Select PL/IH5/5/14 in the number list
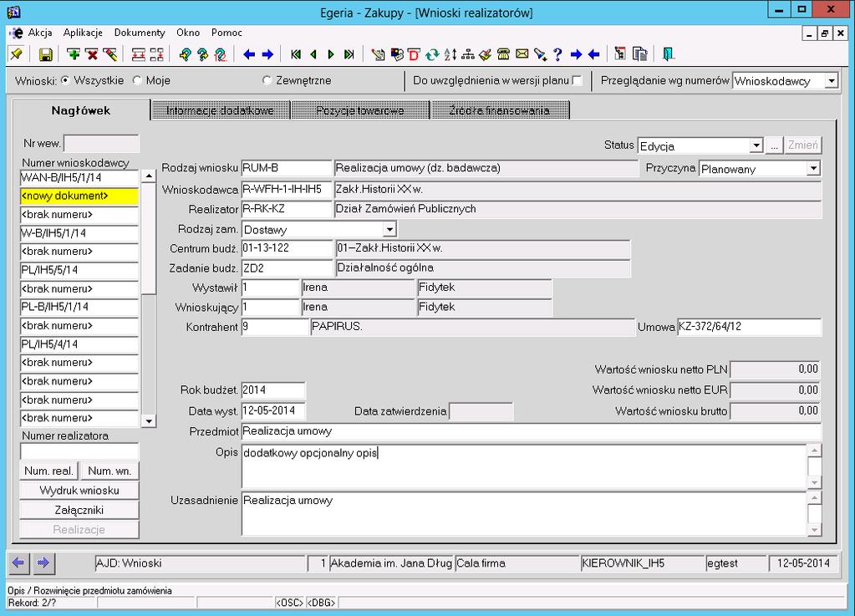Viewport: 855px width, 616px height. tap(79, 270)
